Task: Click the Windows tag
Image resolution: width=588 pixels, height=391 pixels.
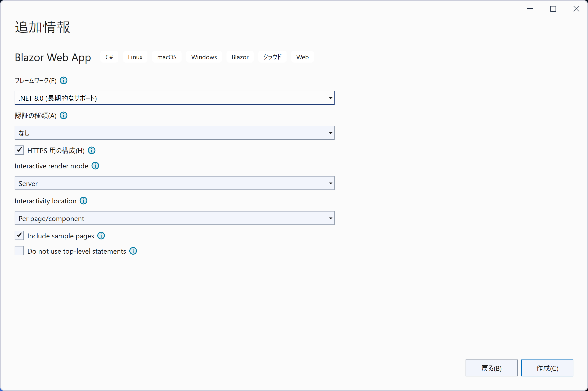Action: [204, 57]
